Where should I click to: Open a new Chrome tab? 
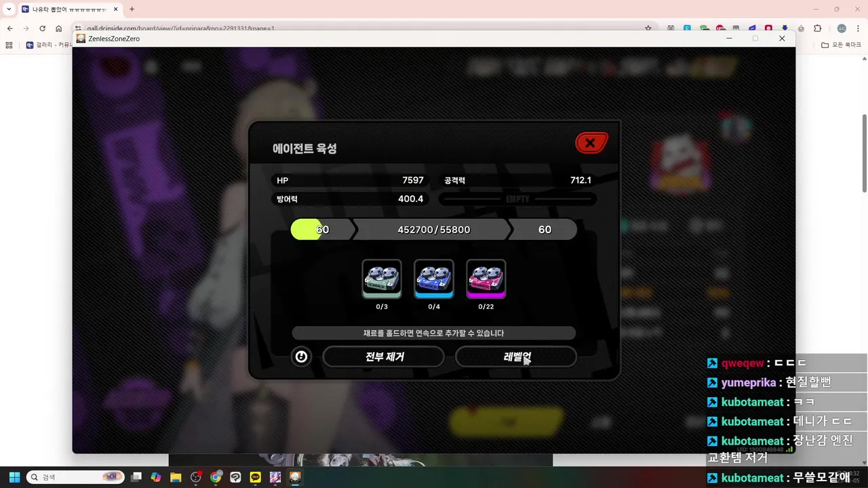pos(132,9)
